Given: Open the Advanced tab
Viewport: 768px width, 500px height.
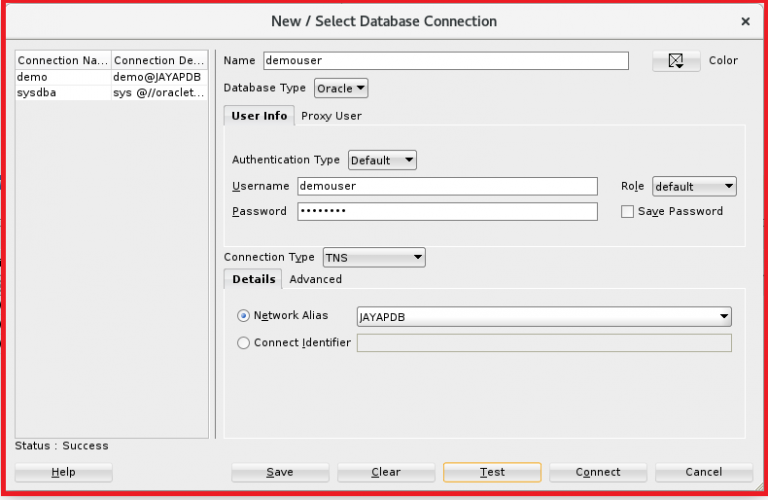Looking at the screenshot, I should pyautogui.click(x=315, y=279).
